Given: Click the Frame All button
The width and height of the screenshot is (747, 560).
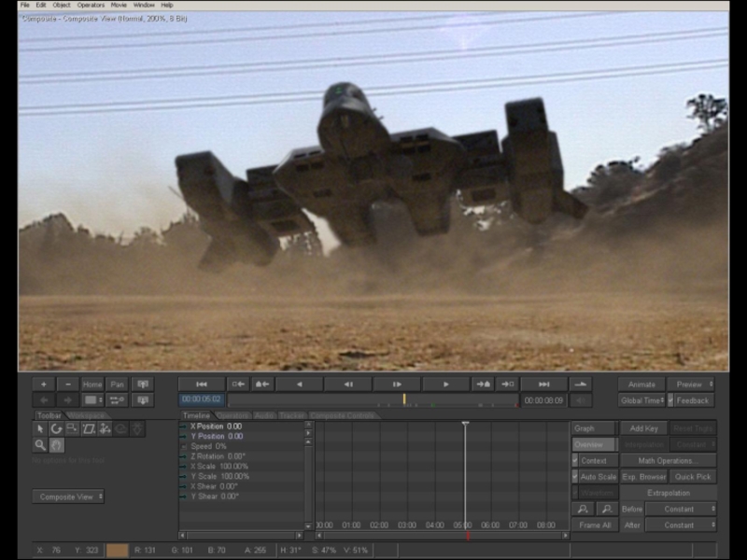Looking at the screenshot, I should point(595,525).
